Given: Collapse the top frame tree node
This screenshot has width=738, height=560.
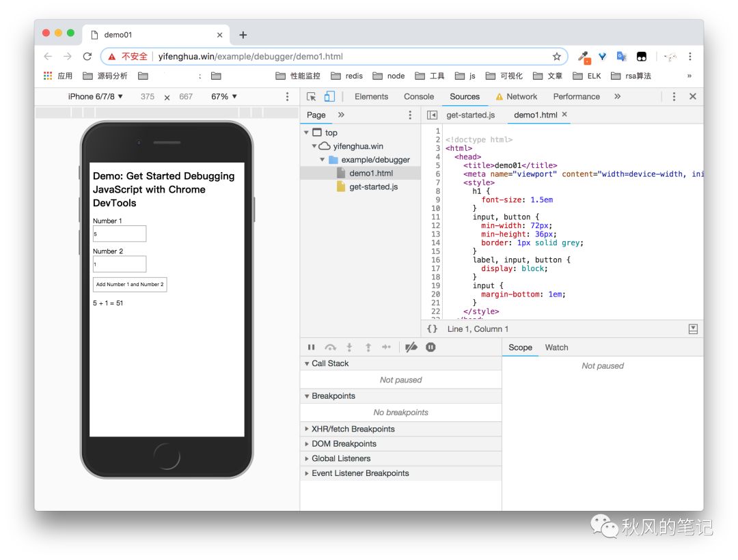Looking at the screenshot, I should (306, 133).
